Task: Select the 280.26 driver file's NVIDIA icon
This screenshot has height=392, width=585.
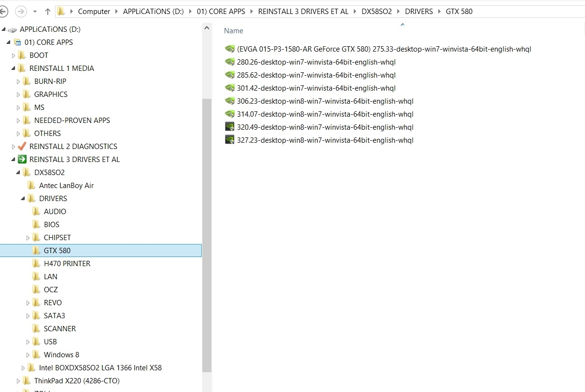Action: pos(230,62)
